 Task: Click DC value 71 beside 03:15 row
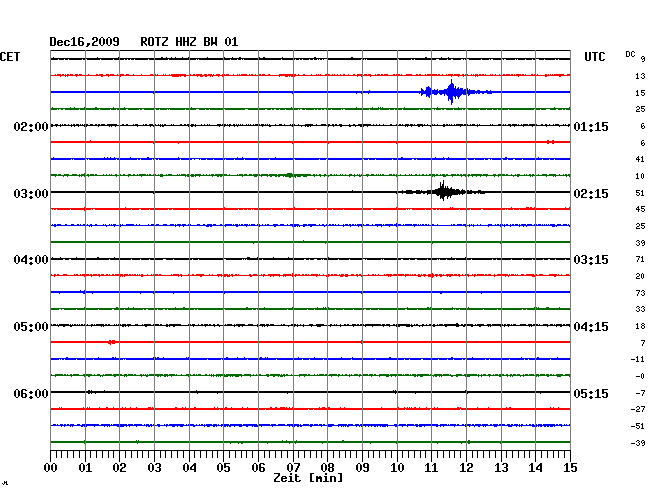640,259
